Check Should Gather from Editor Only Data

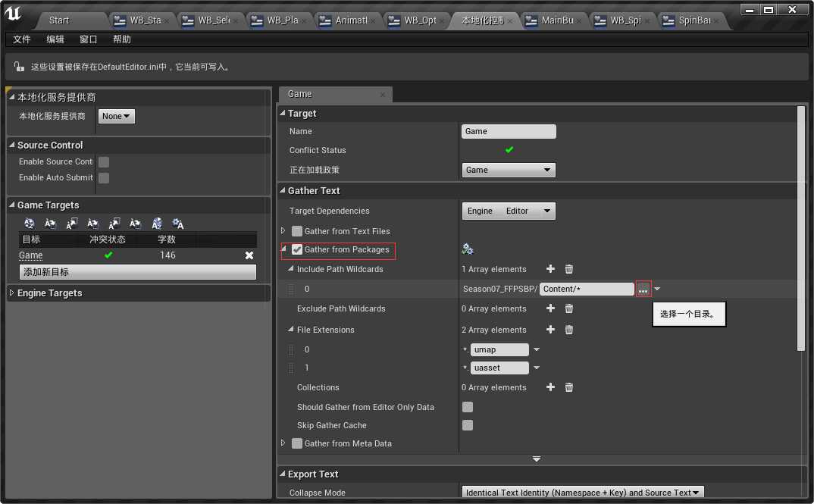coord(467,407)
